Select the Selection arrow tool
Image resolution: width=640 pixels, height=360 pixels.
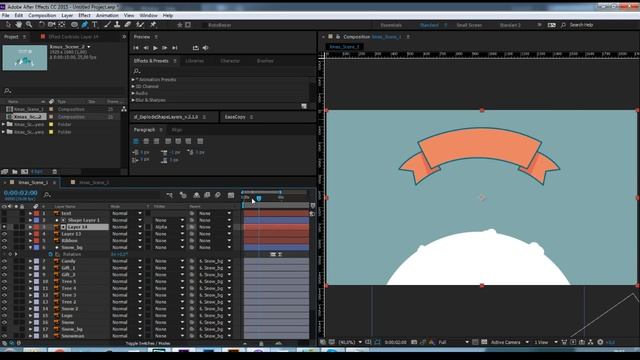pos(8,25)
